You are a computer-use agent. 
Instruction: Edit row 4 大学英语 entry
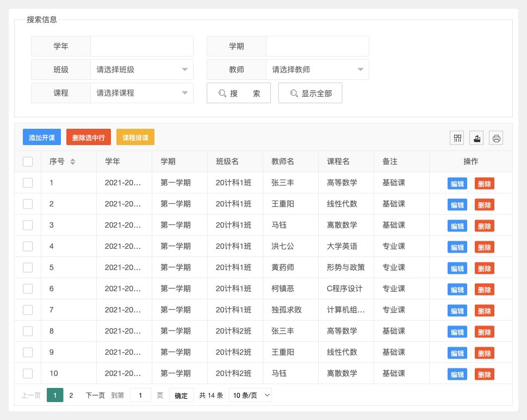[x=457, y=247]
